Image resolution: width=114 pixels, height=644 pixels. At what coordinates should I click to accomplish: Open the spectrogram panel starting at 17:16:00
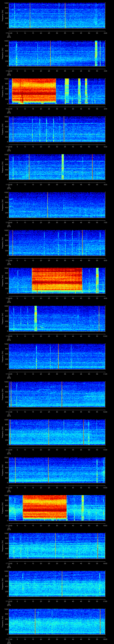click(x=57, y=584)
